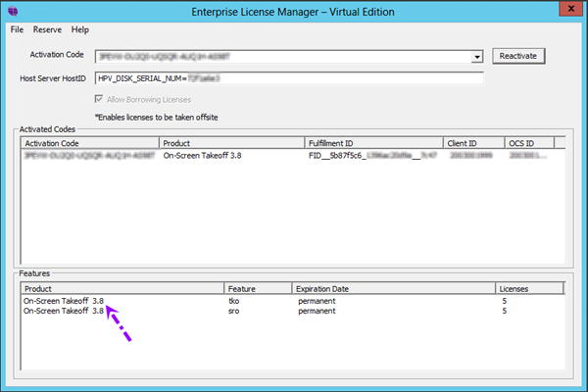Click into the Host Server HostID field
The width and height of the screenshot is (588, 392).
tap(289, 78)
